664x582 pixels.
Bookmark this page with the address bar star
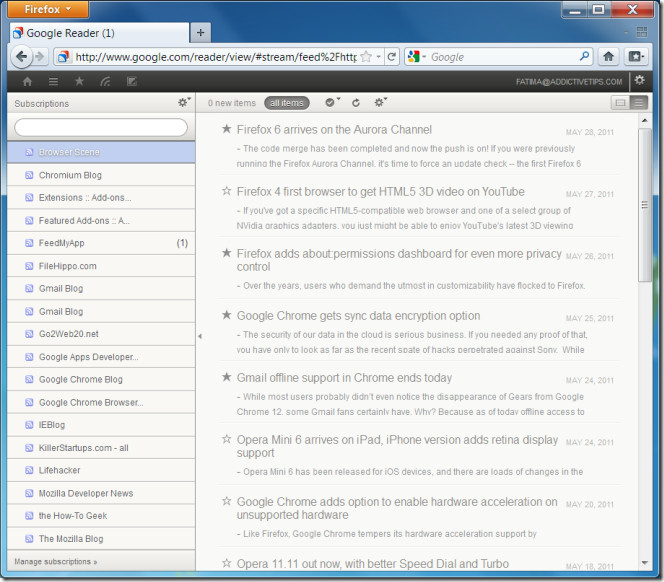click(x=366, y=57)
